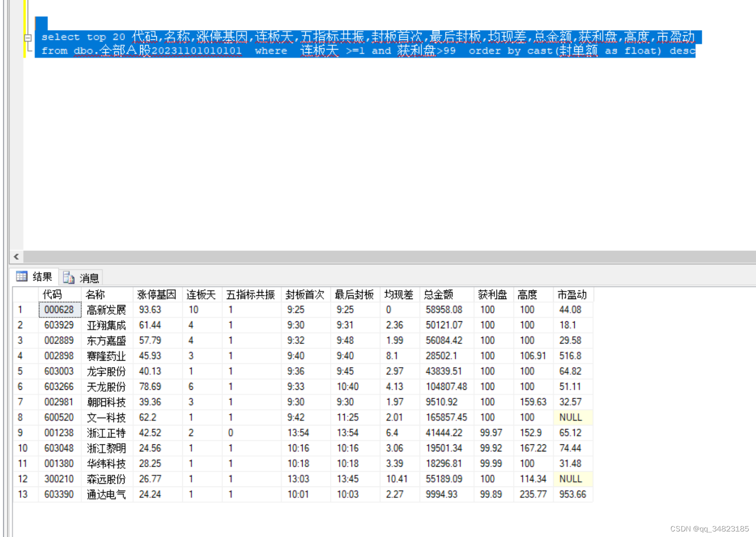Select the 均现差 column header
Viewport: 756px width, 537px height.
coord(400,294)
